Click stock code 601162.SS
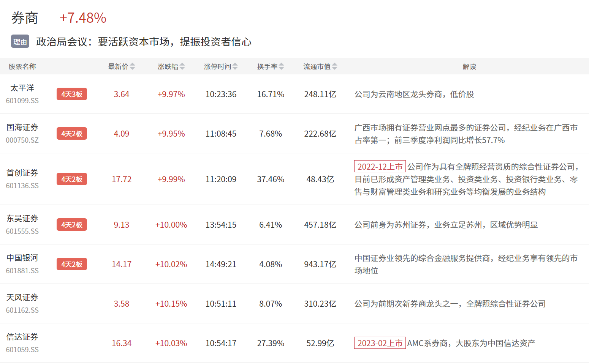The height and width of the screenshot is (364, 589). [22, 310]
